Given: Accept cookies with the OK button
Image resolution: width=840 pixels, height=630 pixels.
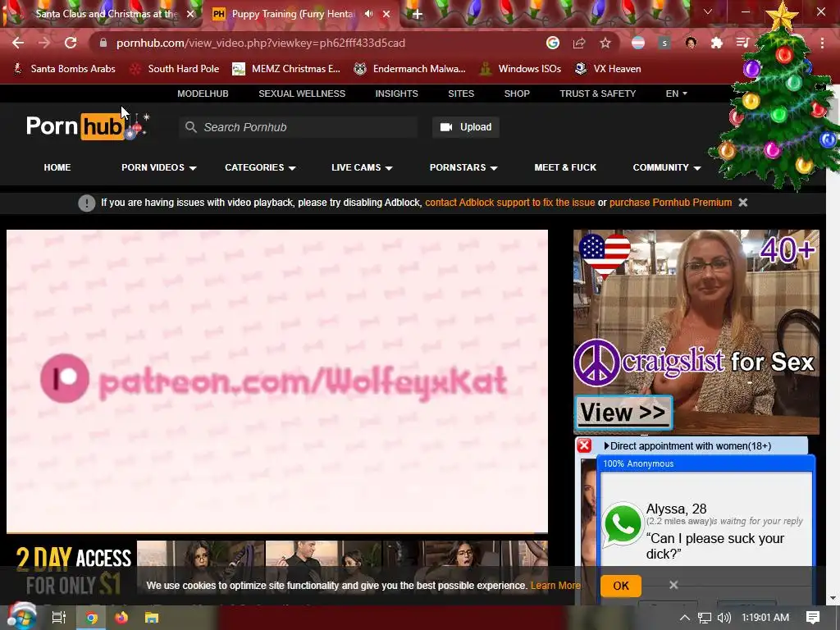Looking at the screenshot, I should (x=621, y=586).
